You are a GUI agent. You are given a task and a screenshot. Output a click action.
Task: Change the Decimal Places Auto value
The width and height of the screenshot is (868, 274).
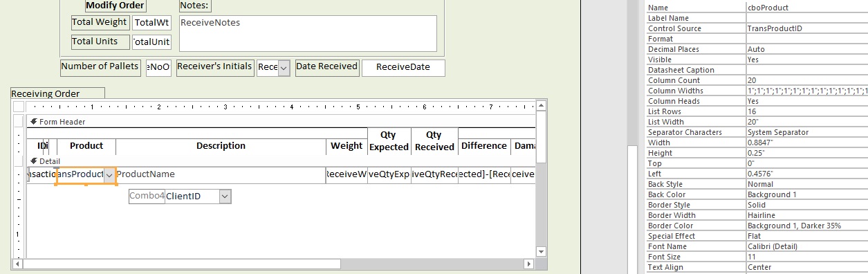pos(807,49)
